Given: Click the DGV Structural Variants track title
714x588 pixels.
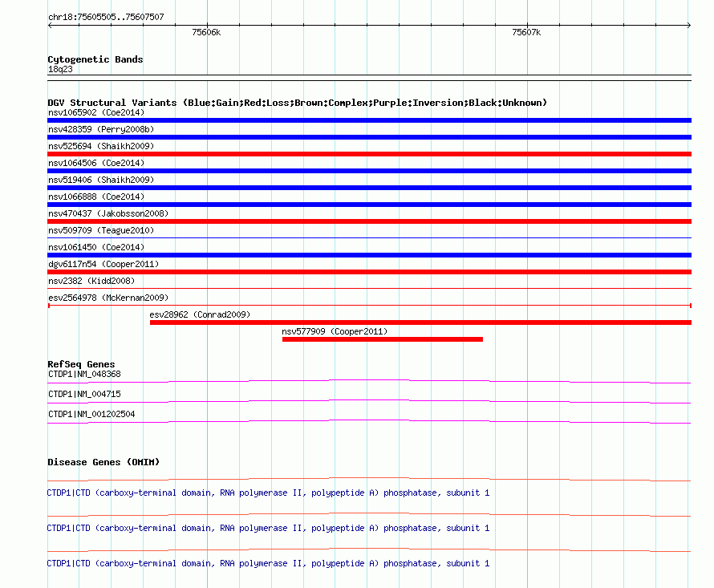Looking at the screenshot, I should (x=298, y=103).
